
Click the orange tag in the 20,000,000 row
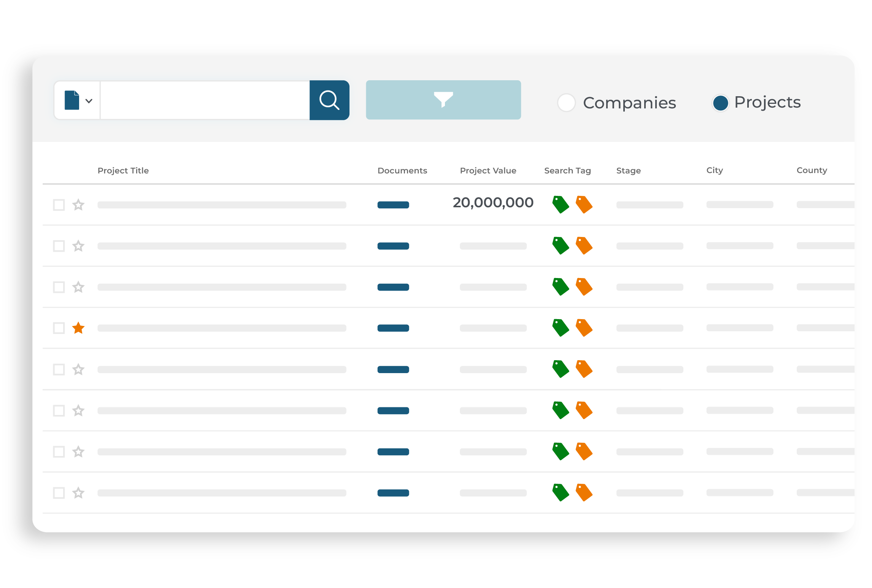[x=584, y=205]
